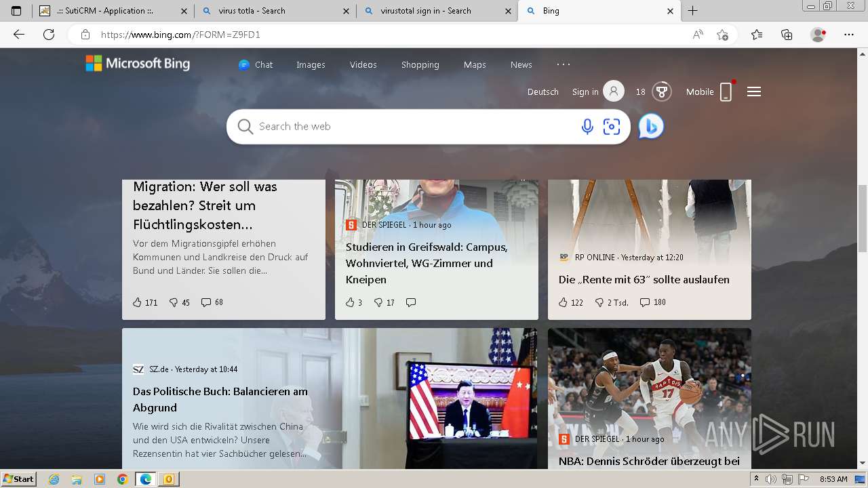This screenshot has width=868, height=488.
Task: View site information via the lock icon
Action: [x=85, y=35]
